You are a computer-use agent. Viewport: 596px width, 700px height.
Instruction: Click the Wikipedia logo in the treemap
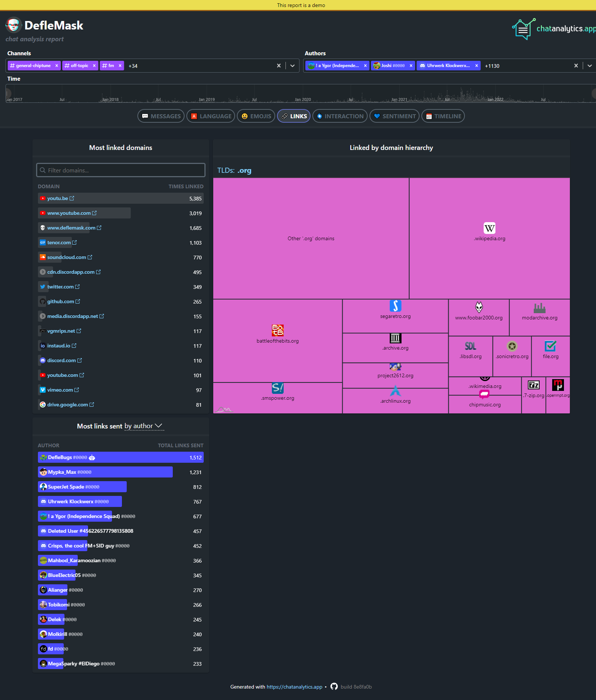(x=489, y=228)
